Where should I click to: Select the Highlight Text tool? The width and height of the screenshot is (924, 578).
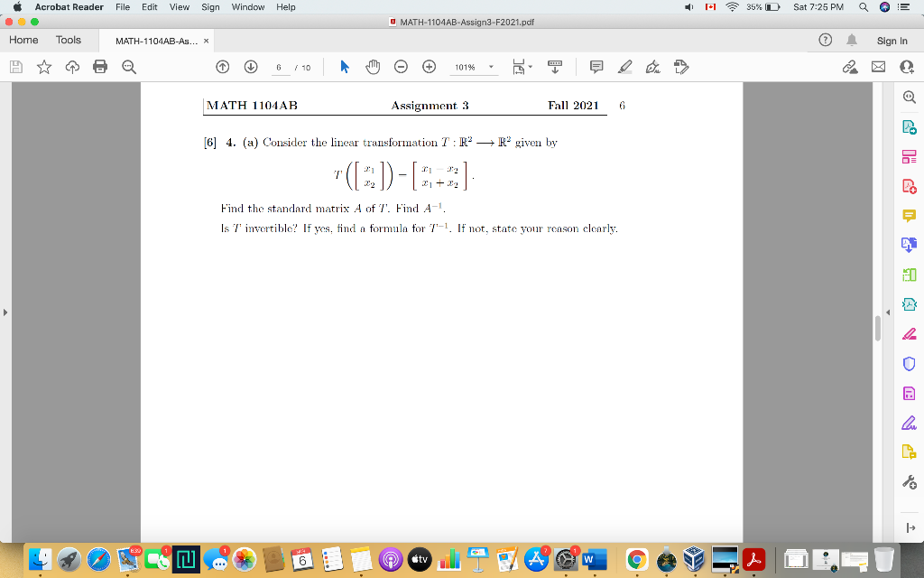625,67
